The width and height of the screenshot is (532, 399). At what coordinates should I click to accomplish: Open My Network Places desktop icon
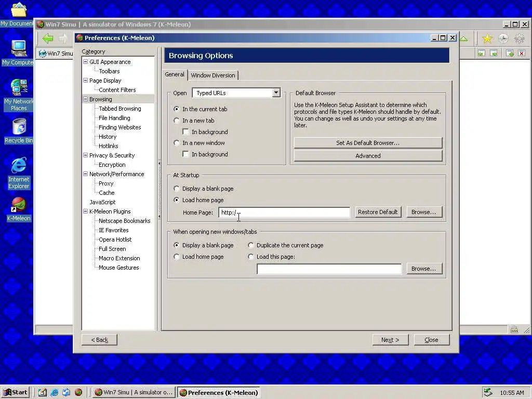coord(19,95)
